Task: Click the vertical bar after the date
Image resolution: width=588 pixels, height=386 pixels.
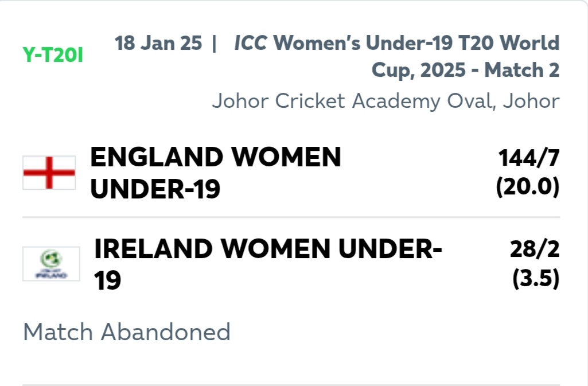Action: (214, 43)
